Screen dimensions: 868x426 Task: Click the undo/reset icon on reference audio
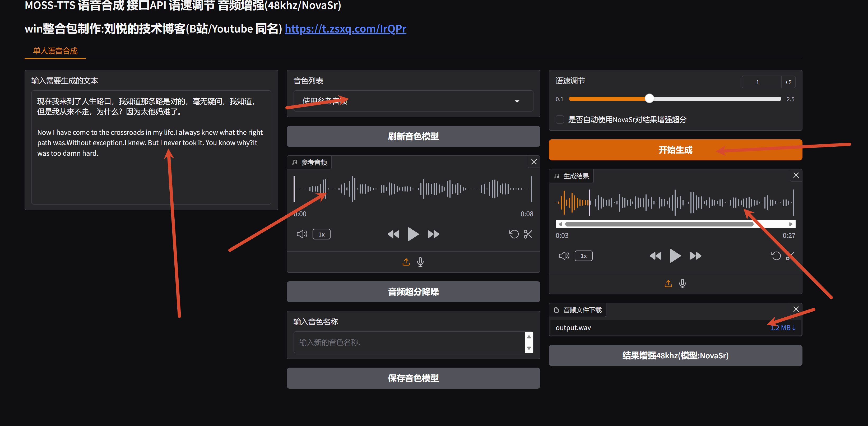(513, 234)
